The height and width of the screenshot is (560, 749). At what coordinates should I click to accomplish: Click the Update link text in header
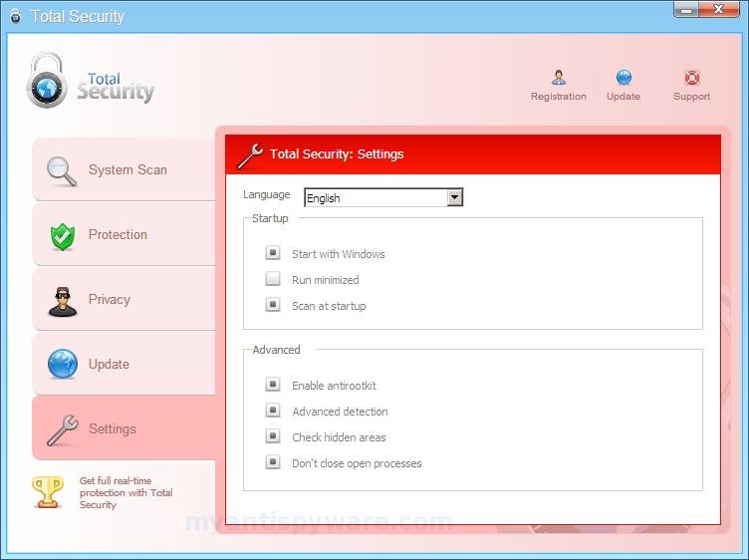pyautogui.click(x=624, y=97)
